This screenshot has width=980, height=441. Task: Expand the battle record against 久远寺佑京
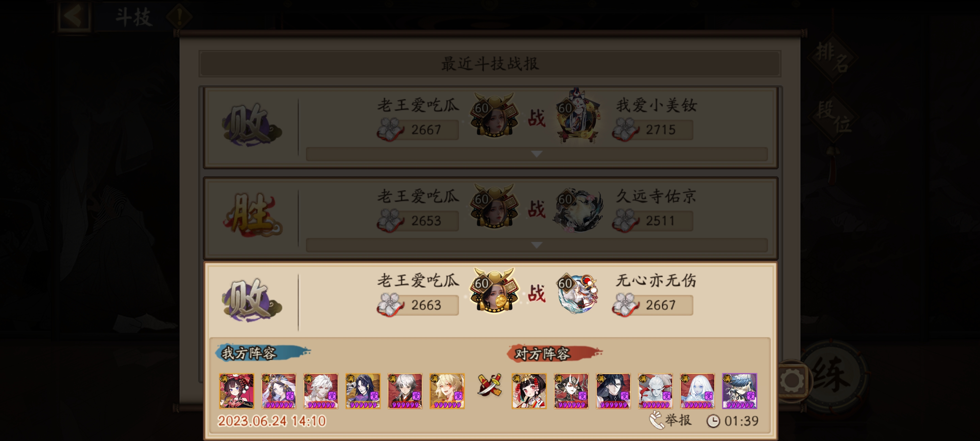pos(537,245)
